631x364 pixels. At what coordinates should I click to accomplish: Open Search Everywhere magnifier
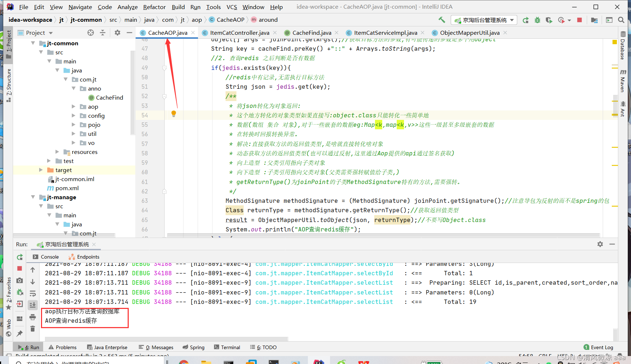point(621,20)
